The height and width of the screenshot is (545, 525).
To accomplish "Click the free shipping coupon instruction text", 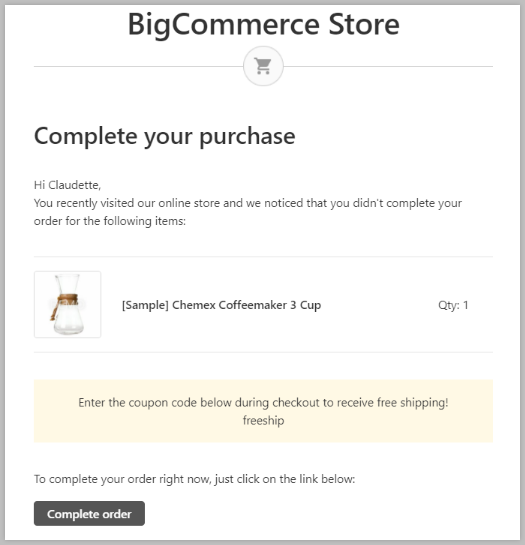I will [x=263, y=402].
